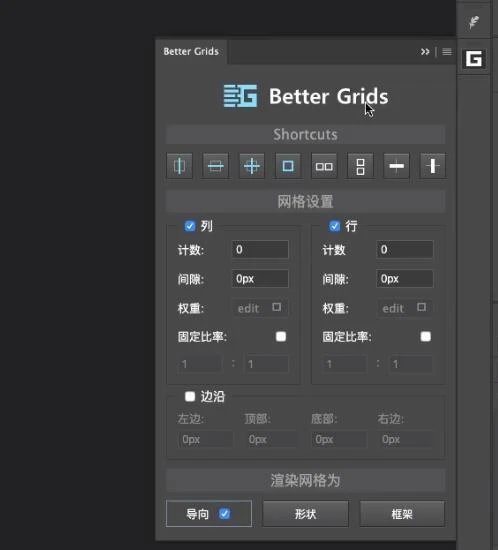Enable 固定比率 for rows
This screenshot has width=498, height=550.
425,337
